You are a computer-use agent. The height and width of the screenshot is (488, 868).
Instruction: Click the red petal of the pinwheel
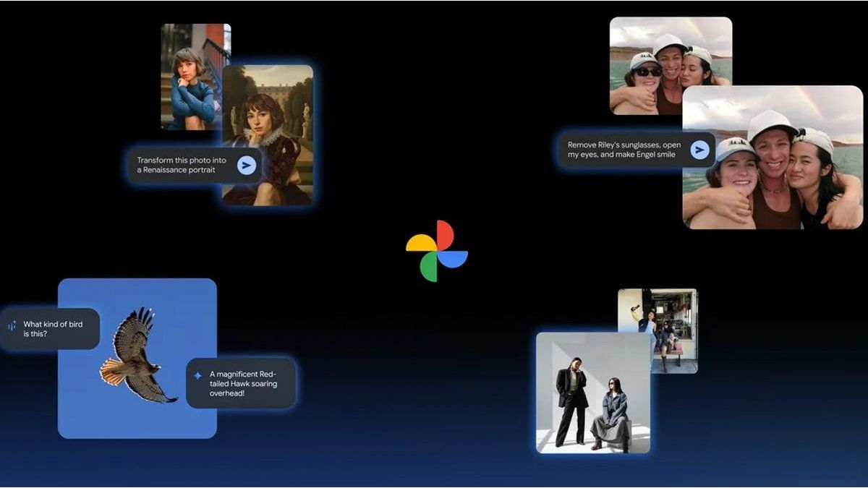tap(444, 235)
